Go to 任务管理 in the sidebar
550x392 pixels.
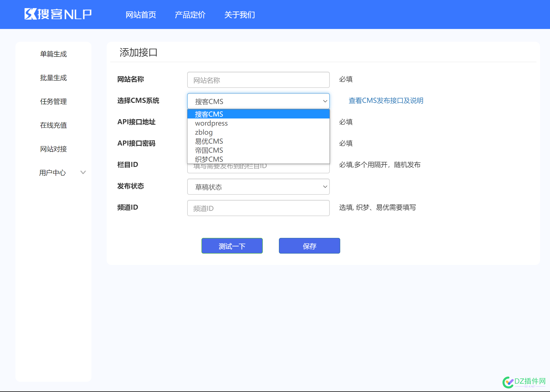coord(53,101)
